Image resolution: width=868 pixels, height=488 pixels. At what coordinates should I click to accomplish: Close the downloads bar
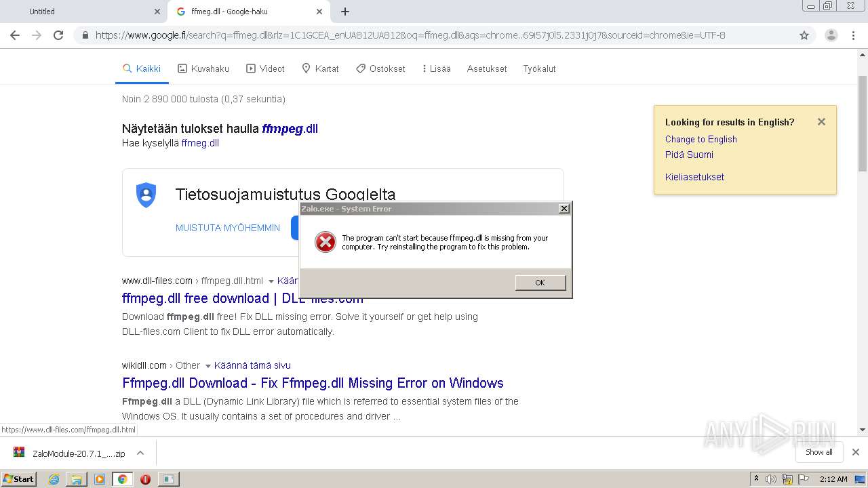pos(856,452)
